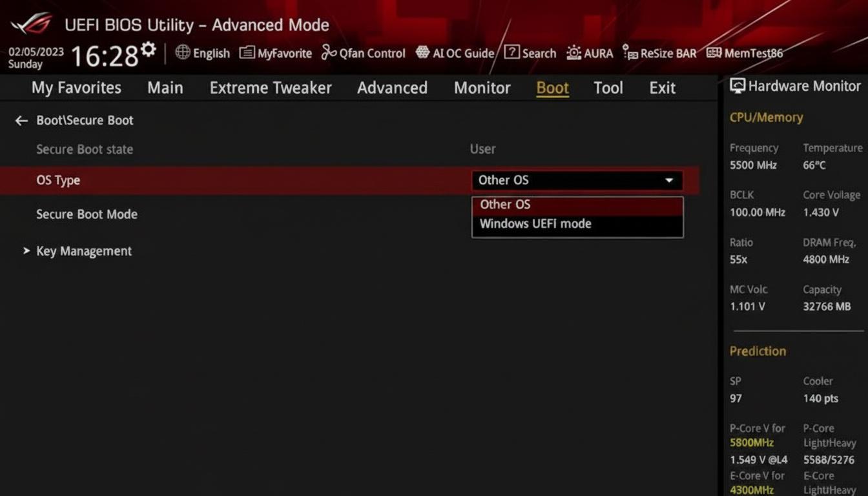Select the OS Type row label
Viewport: 868px width, 496px height.
pyautogui.click(x=58, y=180)
